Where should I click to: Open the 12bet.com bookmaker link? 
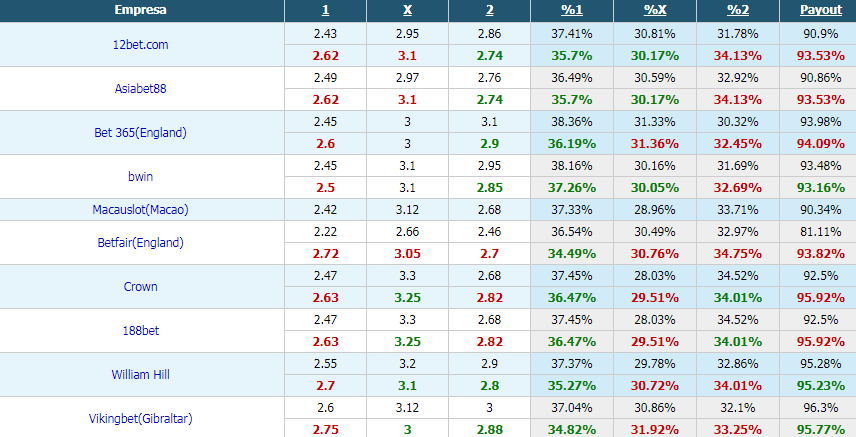[x=140, y=45]
